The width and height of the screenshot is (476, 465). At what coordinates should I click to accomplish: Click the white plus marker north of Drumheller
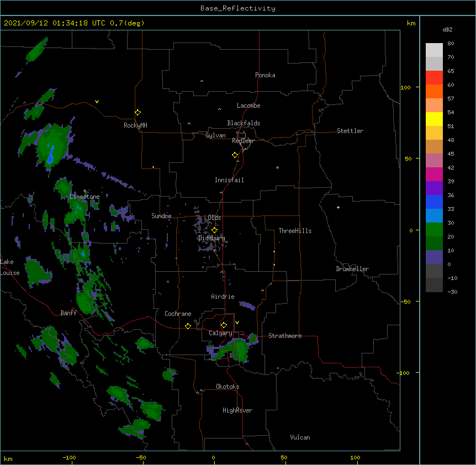click(338, 207)
